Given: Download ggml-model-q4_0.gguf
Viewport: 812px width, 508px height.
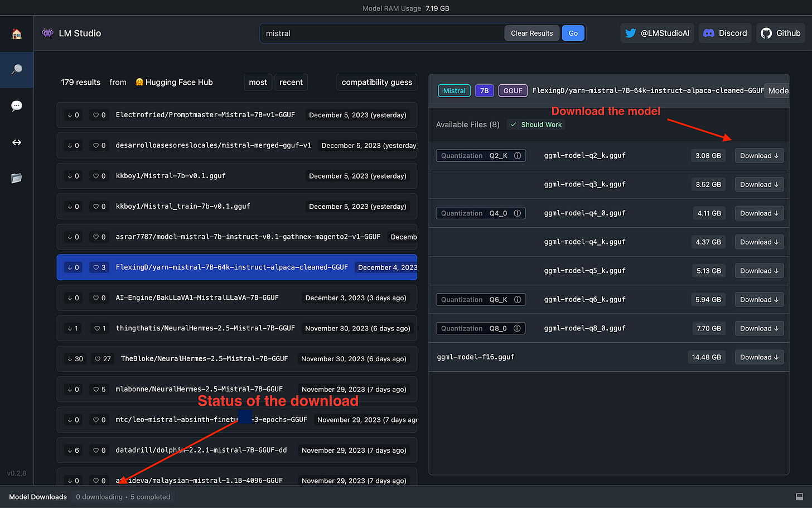Looking at the screenshot, I should pos(759,213).
